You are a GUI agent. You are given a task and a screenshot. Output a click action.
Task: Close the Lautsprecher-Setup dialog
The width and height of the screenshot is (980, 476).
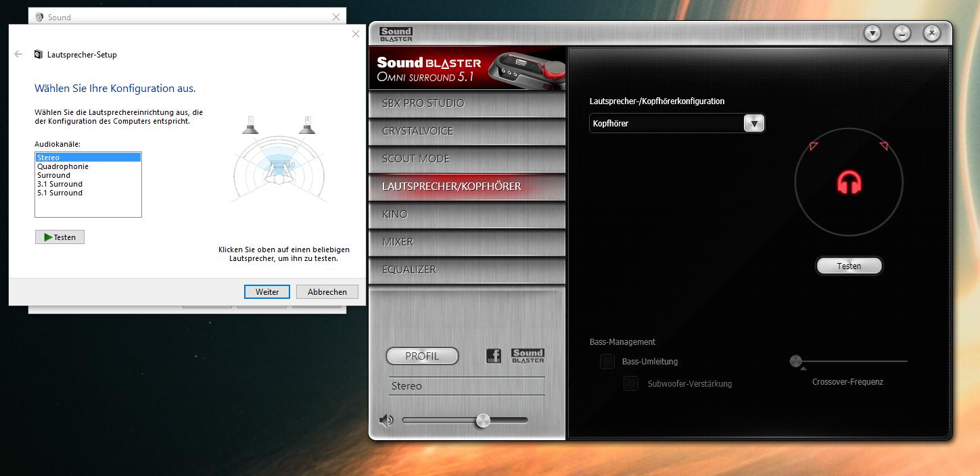click(x=356, y=34)
